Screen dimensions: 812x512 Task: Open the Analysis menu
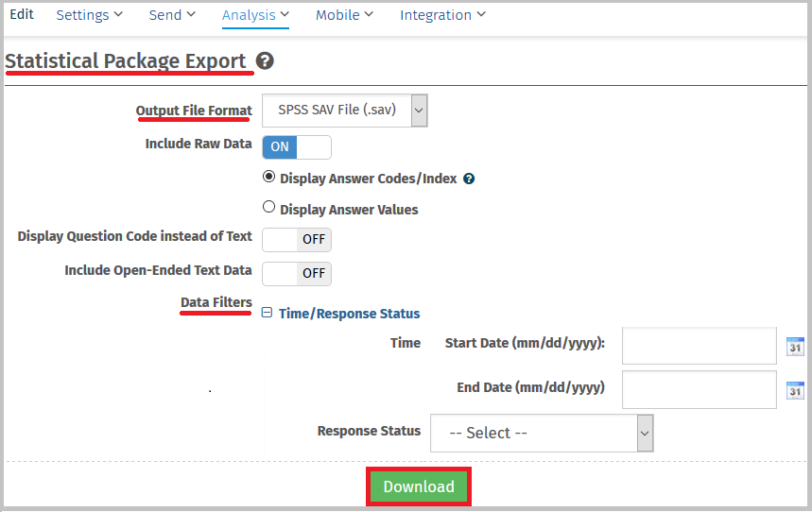[x=255, y=15]
